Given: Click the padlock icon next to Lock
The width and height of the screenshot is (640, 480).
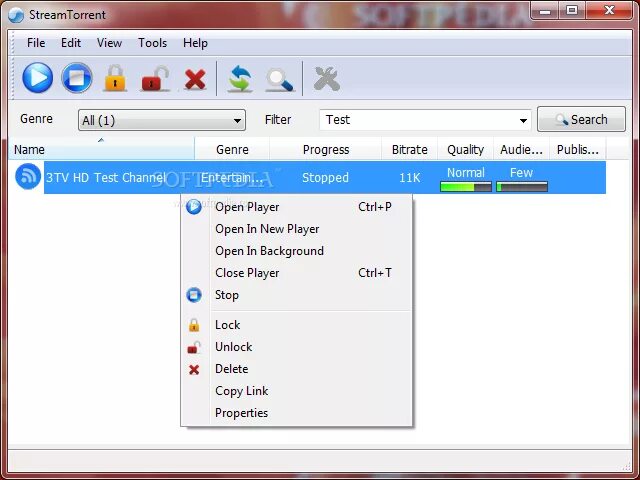Looking at the screenshot, I should [194, 325].
